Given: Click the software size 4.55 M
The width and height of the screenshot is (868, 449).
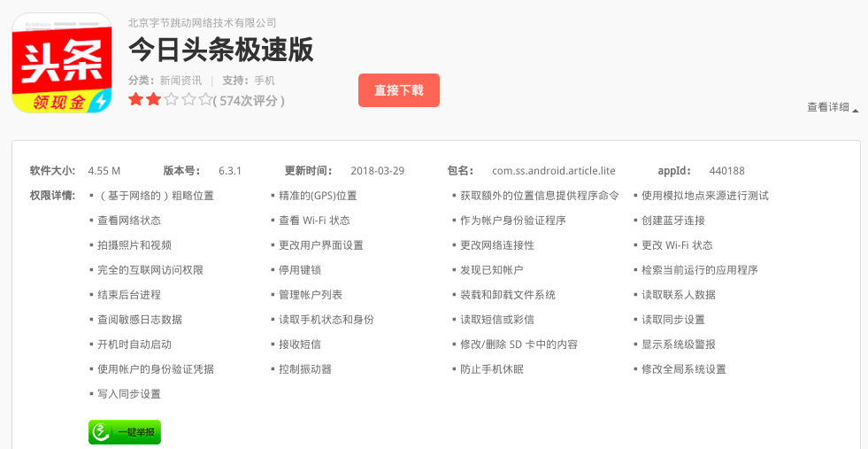Looking at the screenshot, I should click(104, 171).
